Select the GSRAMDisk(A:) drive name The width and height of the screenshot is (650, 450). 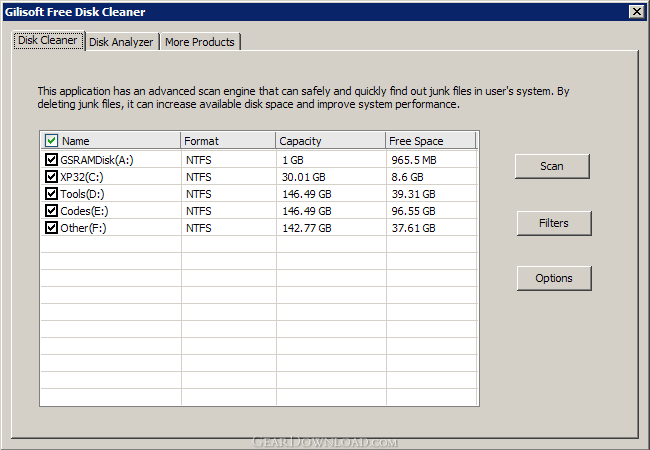pos(97,160)
